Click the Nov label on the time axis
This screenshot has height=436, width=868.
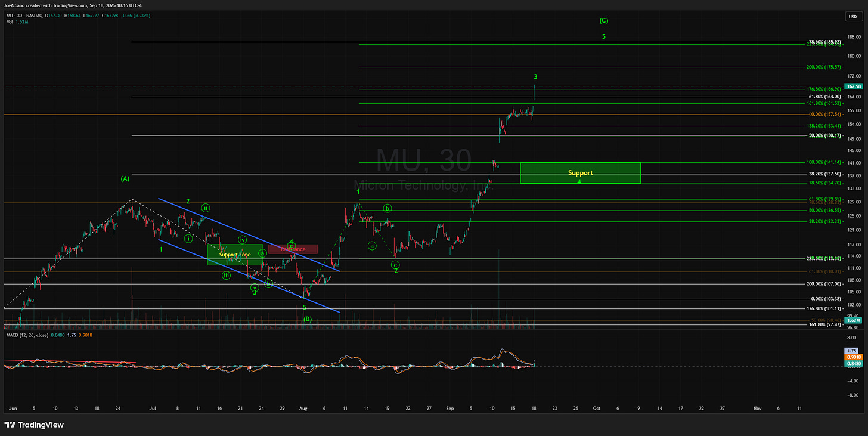click(x=757, y=409)
